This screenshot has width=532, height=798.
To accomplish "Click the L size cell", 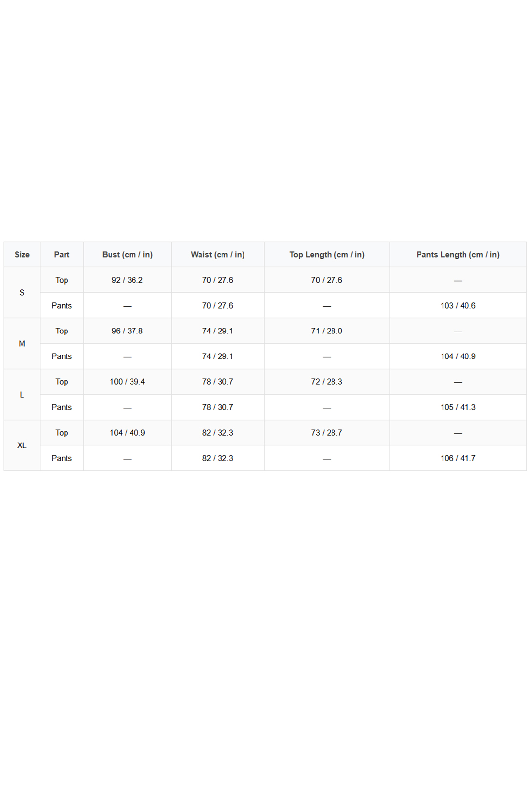I will (x=22, y=395).
